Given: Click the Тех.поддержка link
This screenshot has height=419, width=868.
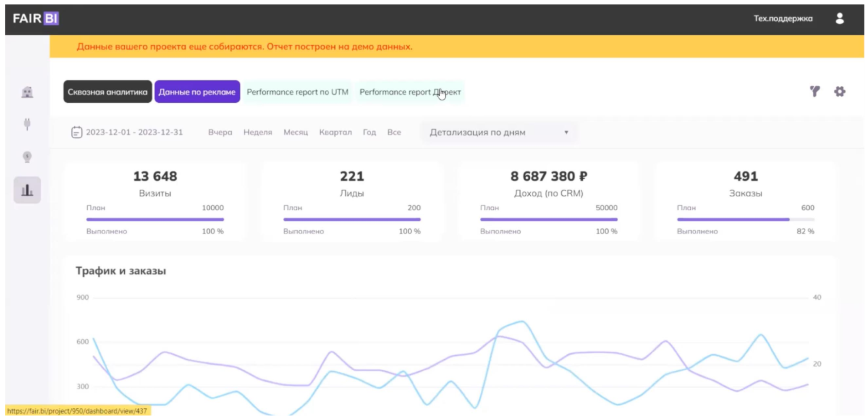Looking at the screenshot, I should (x=782, y=19).
